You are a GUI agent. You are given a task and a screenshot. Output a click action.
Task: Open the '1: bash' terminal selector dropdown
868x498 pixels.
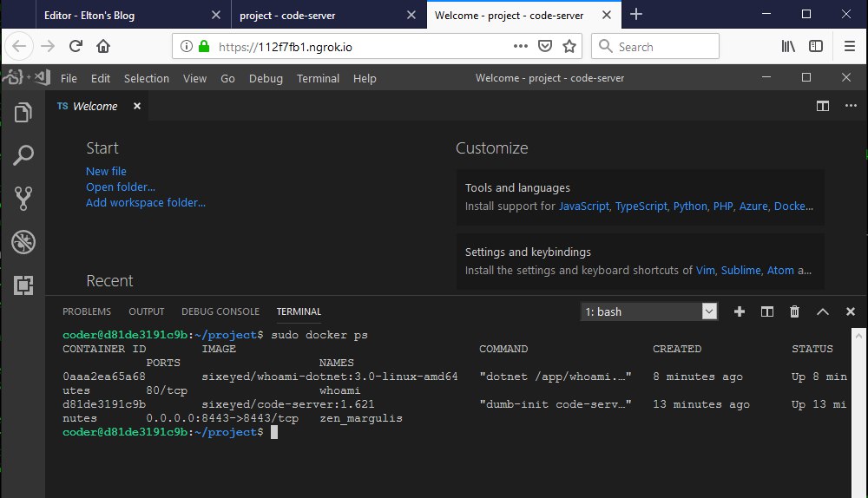[649, 311]
